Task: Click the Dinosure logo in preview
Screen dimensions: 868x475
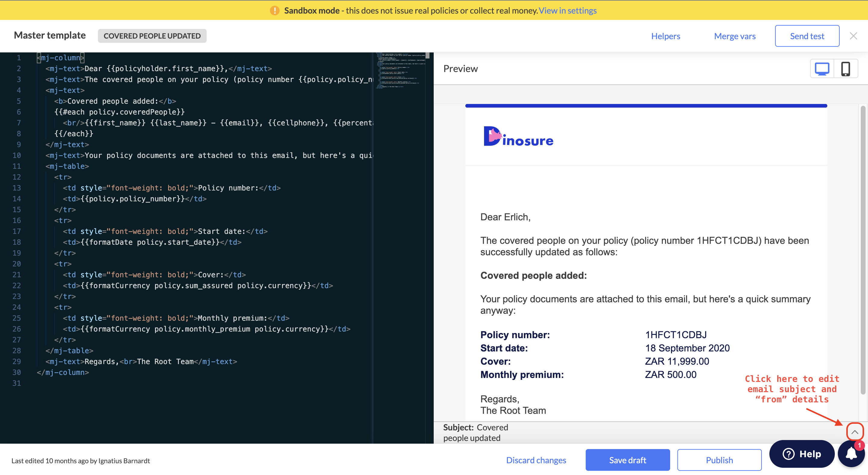Action: pyautogui.click(x=518, y=136)
